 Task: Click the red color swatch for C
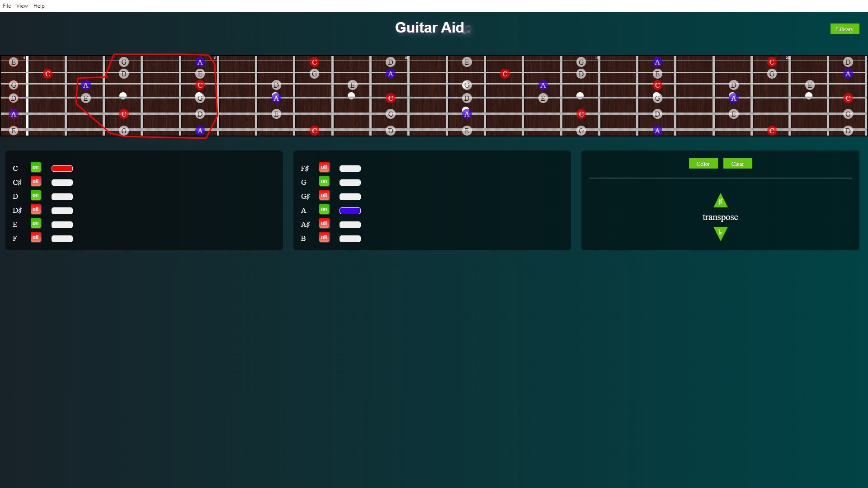coord(62,169)
